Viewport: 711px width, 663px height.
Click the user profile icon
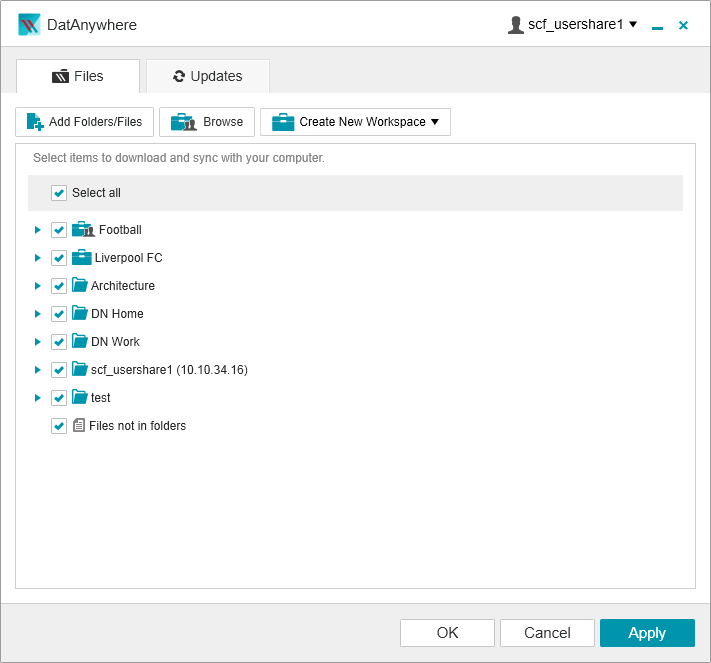tap(516, 25)
